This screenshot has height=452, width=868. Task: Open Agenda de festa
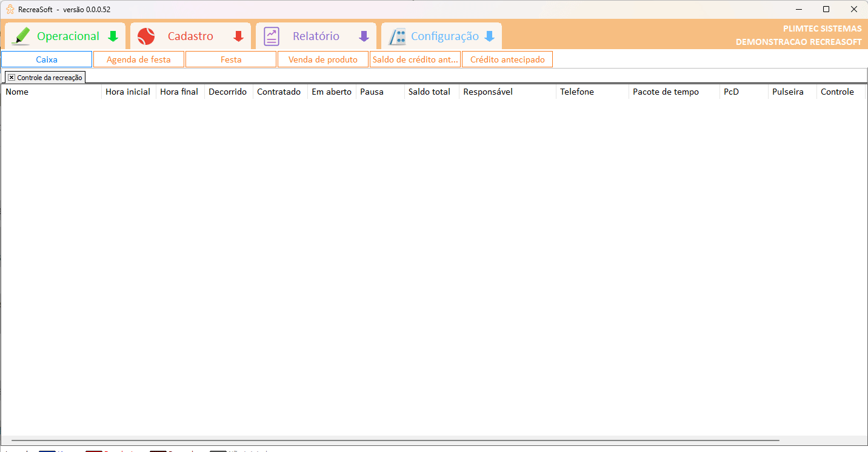coord(139,59)
